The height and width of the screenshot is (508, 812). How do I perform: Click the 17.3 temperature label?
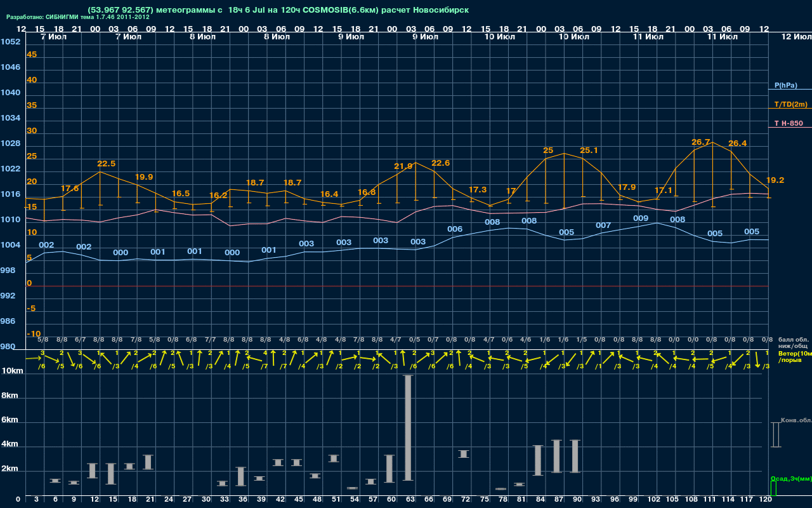tap(477, 190)
